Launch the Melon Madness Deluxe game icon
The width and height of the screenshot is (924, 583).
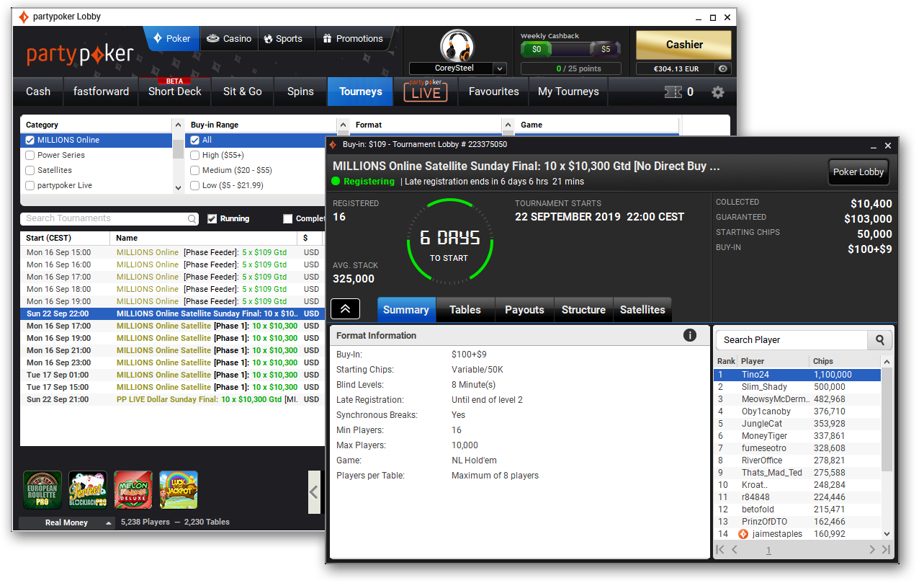[x=133, y=490]
